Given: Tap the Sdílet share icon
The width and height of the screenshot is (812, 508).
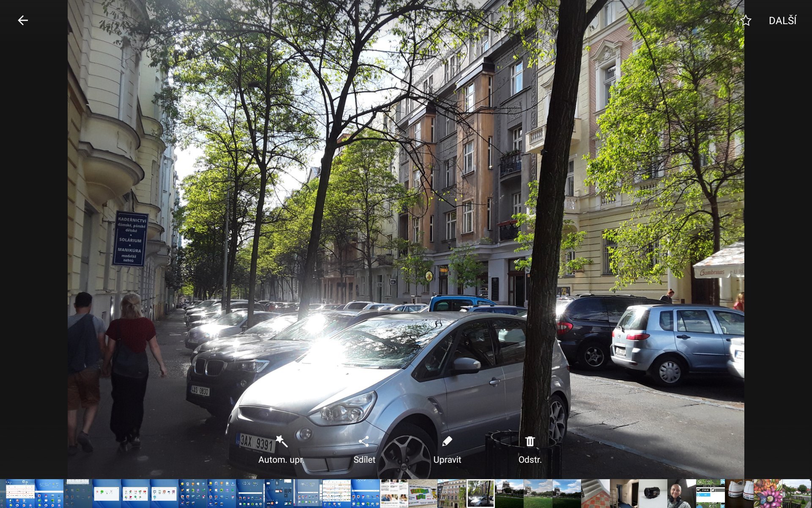Looking at the screenshot, I should (364, 442).
